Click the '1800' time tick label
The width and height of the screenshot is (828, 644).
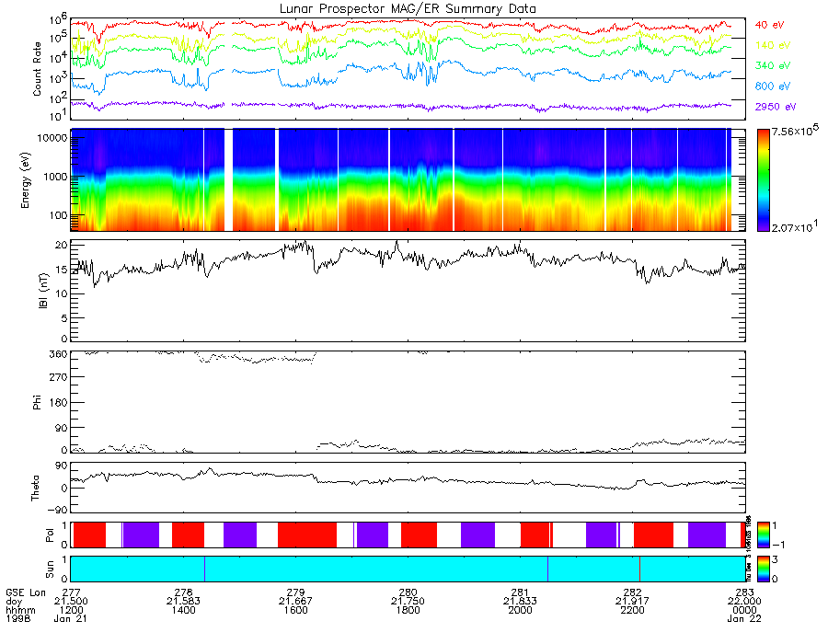[408, 610]
